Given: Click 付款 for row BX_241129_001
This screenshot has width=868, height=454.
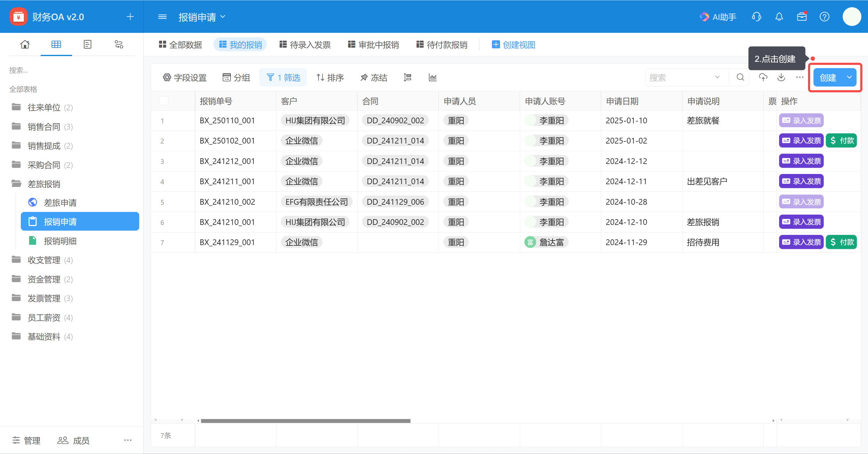Looking at the screenshot, I should click(x=841, y=242).
